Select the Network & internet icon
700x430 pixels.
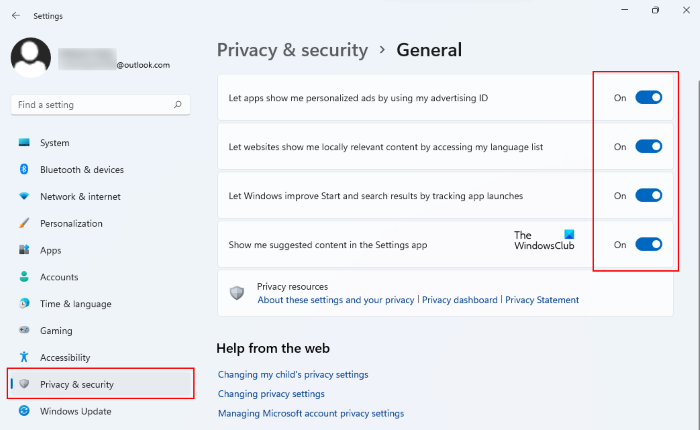point(24,197)
